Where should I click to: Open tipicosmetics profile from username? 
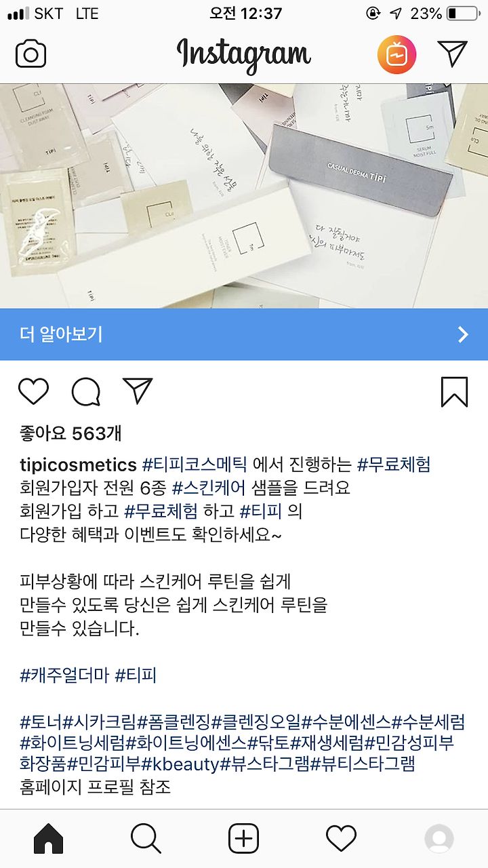click(79, 465)
